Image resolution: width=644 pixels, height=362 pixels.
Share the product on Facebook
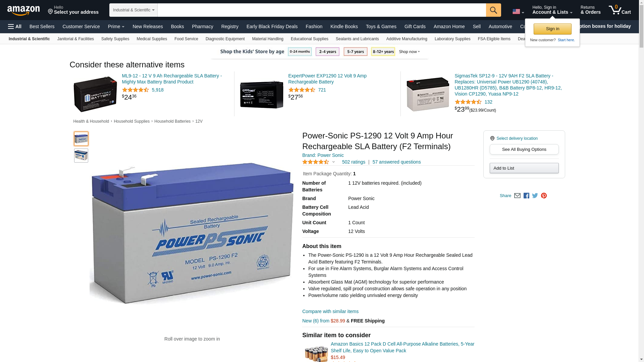(x=526, y=196)
